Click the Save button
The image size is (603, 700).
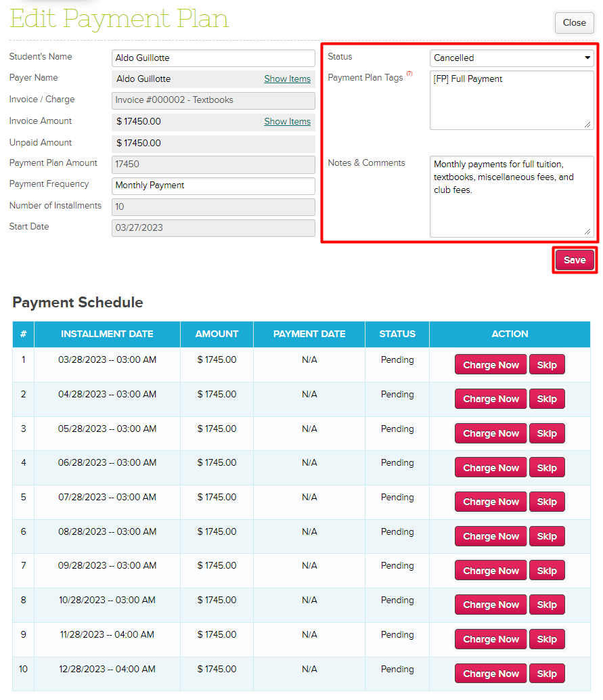pos(575,261)
